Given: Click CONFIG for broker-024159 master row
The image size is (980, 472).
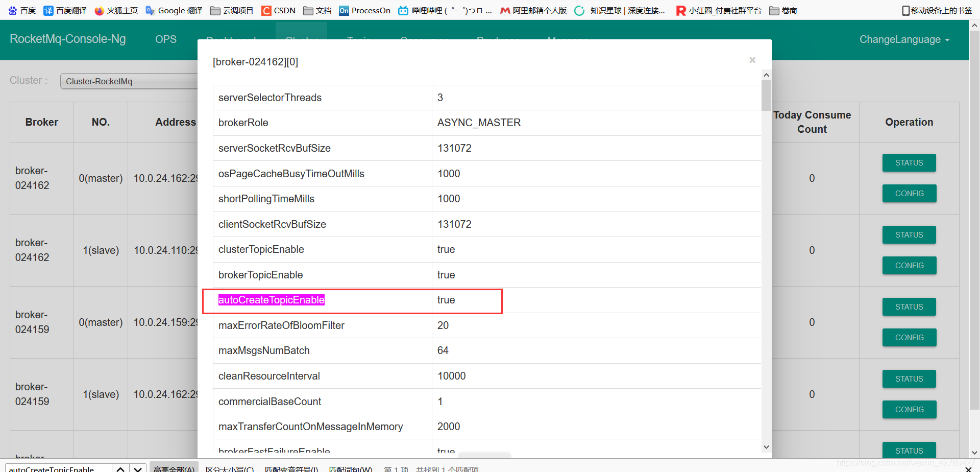Looking at the screenshot, I should [909, 338].
